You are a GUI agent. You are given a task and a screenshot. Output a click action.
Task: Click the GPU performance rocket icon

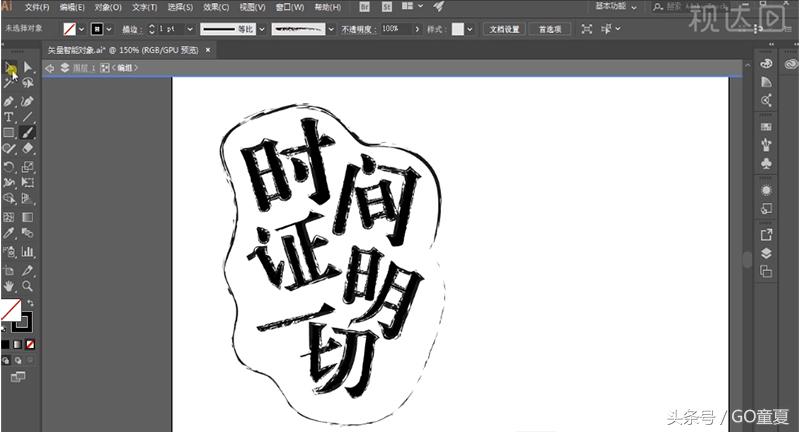[438, 7]
